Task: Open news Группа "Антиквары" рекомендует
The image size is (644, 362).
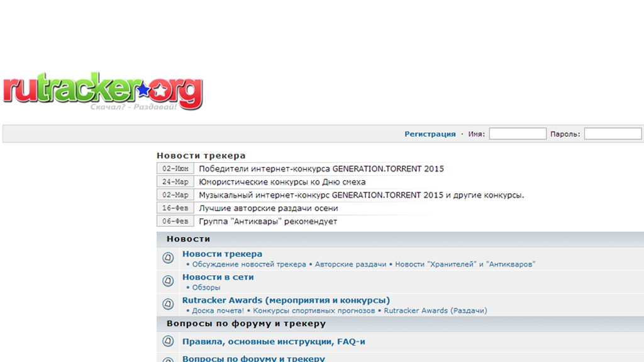Action: tap(268, 221)
